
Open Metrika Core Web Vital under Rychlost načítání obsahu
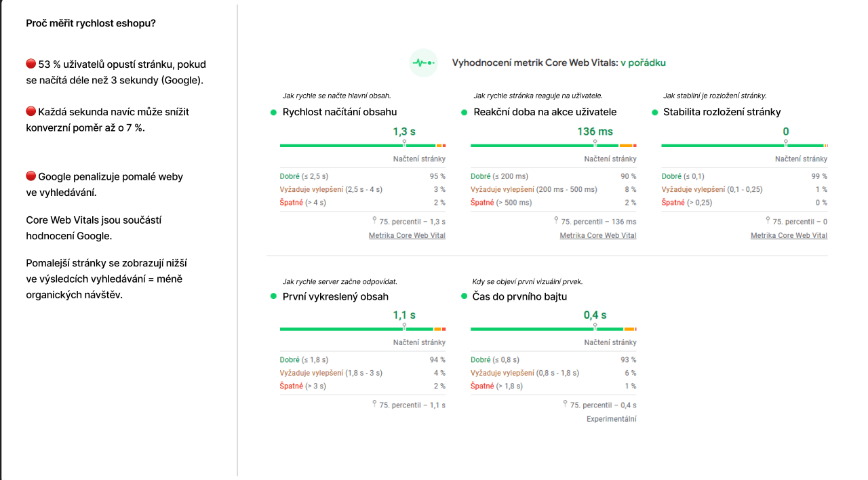pos(407,235)
